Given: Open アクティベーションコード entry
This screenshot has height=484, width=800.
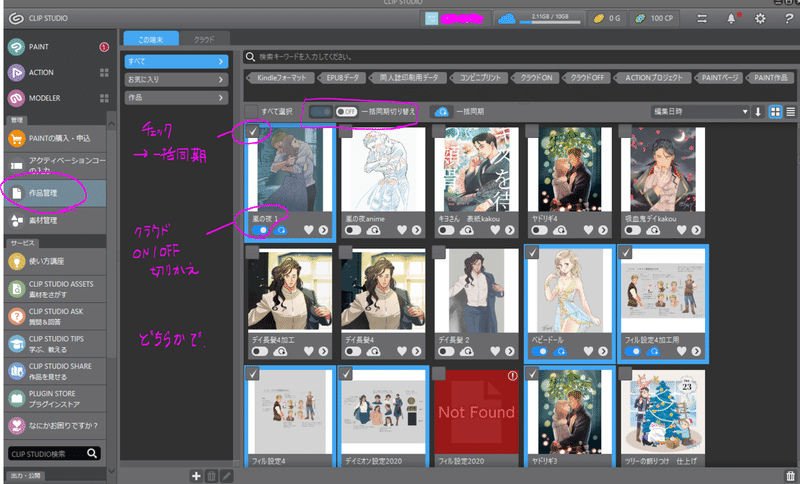Looking at the screenshot, I should point(55,165).
